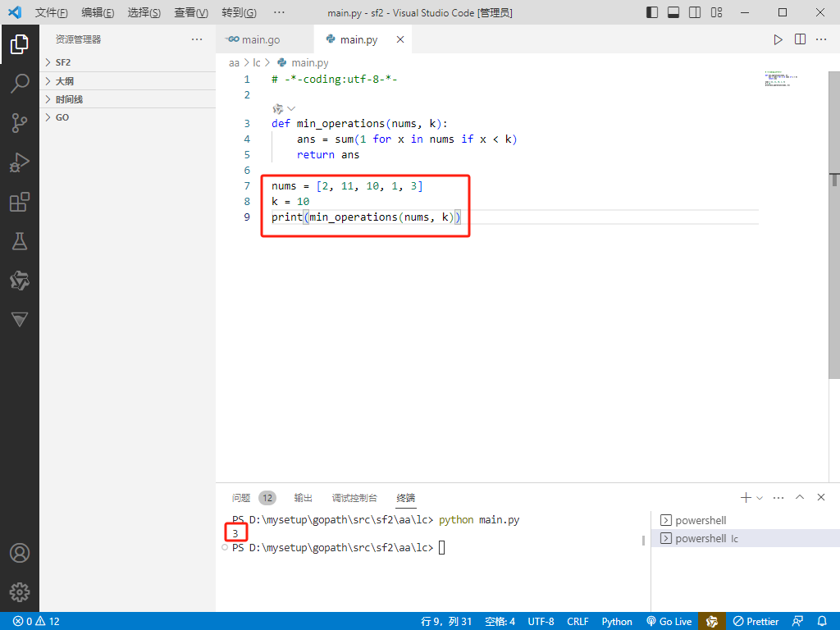Expand the 时间线 timeline section

pyautogui.click(x=127, y=99)
